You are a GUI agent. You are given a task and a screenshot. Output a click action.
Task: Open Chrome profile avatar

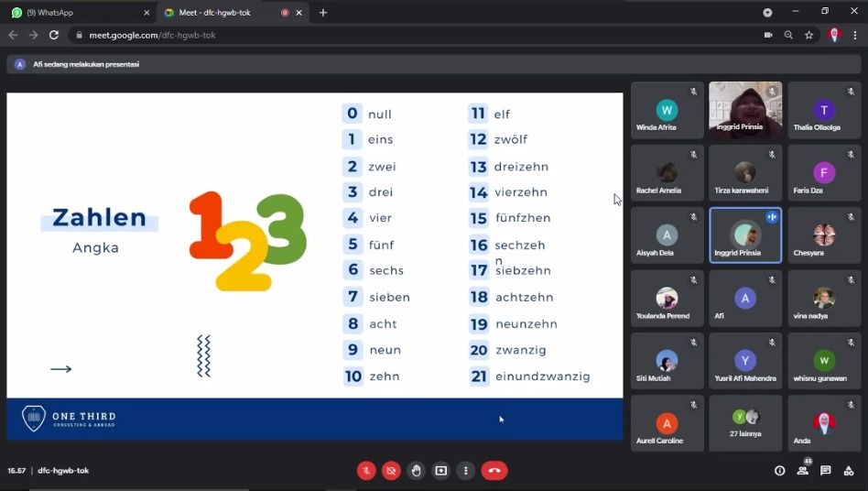834,35
